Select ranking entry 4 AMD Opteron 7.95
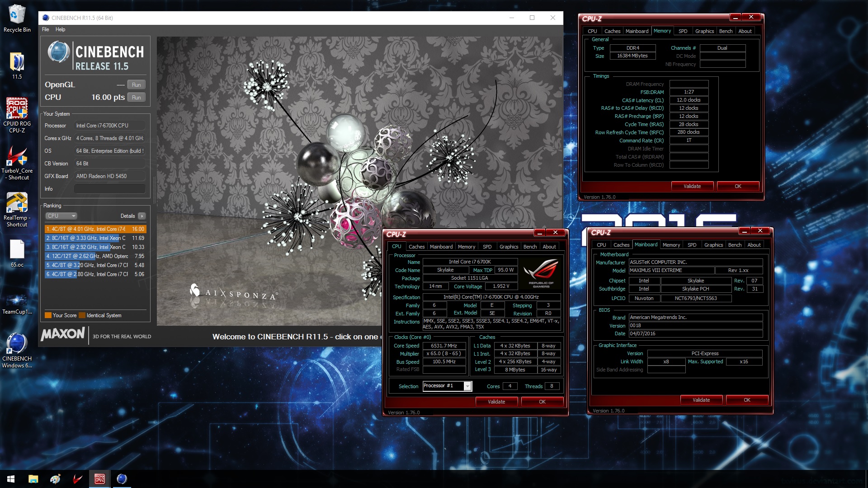868x488 pixels. 95,256
